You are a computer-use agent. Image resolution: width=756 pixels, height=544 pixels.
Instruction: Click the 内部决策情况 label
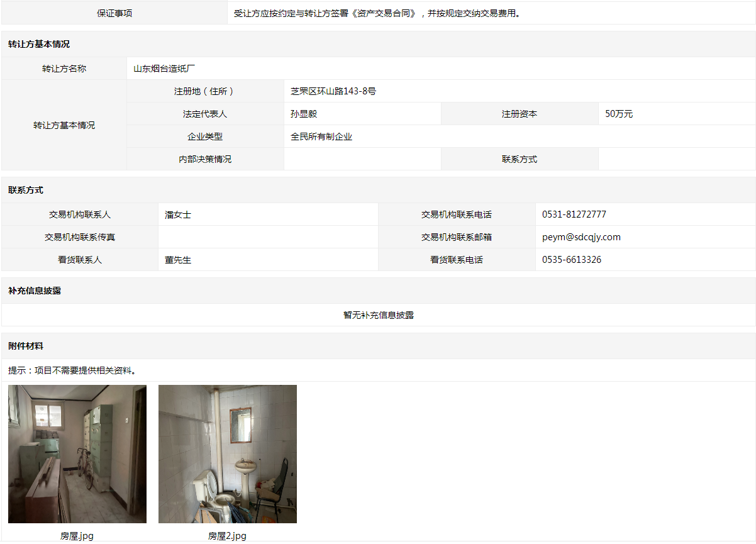point(205,159)
